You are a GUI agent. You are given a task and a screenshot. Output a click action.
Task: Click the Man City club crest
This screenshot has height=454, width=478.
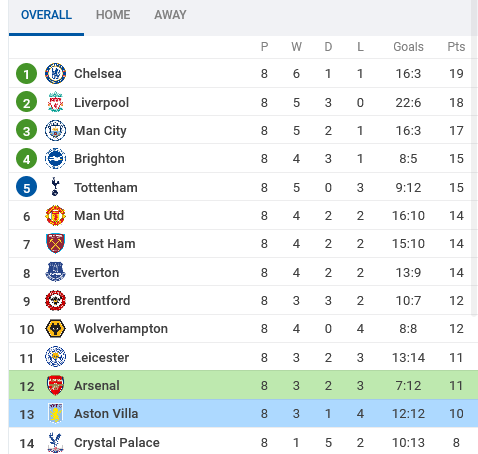pos(55,130)
